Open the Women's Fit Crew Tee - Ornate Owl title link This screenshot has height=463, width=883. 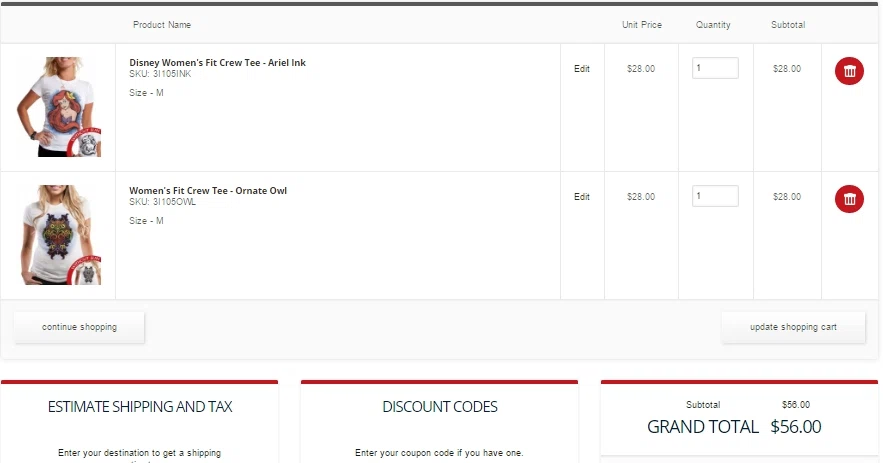click(208, 190)
